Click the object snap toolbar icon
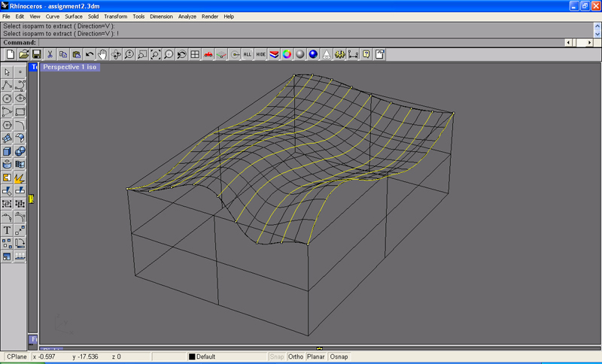Screen dimensions: 602x364 [x=235, y=54]
